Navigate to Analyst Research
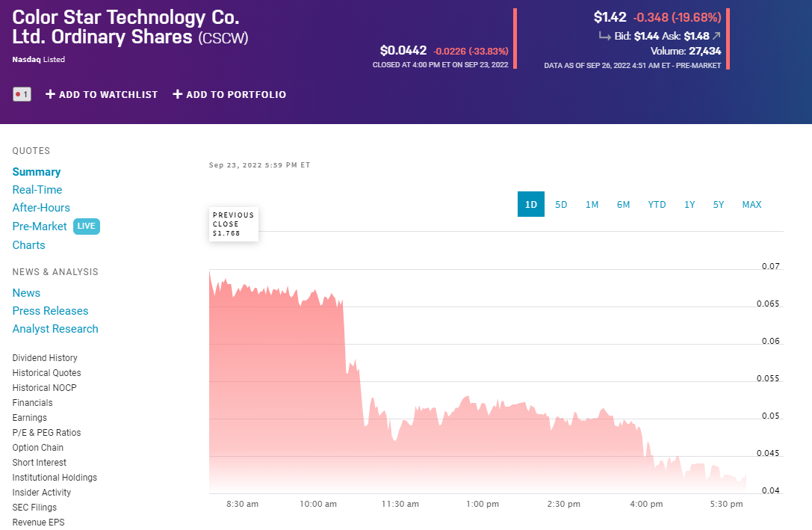 pos(55,328)
